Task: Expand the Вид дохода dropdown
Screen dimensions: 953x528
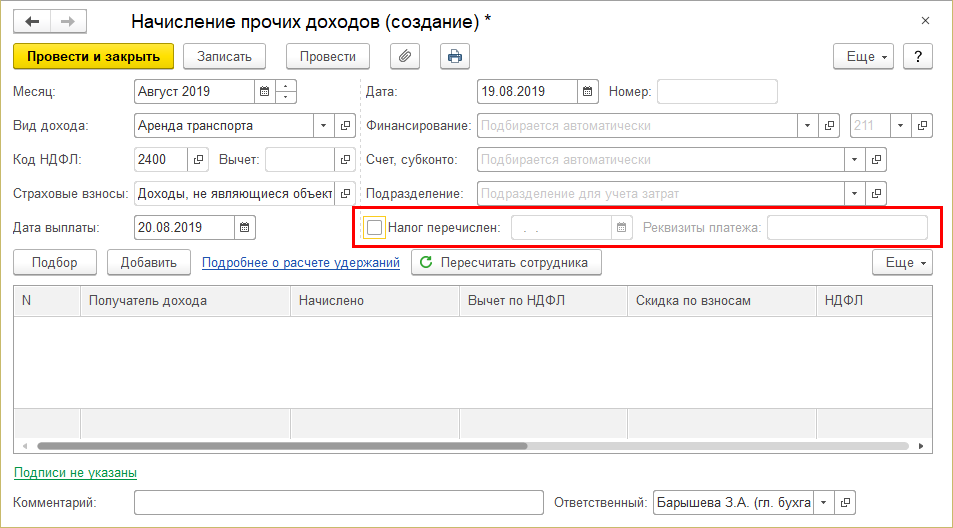Action: tap(323, 126)
